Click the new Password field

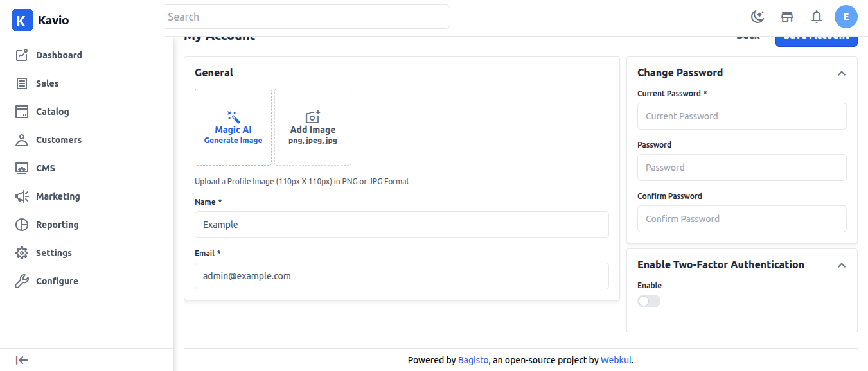pos(742,168)
